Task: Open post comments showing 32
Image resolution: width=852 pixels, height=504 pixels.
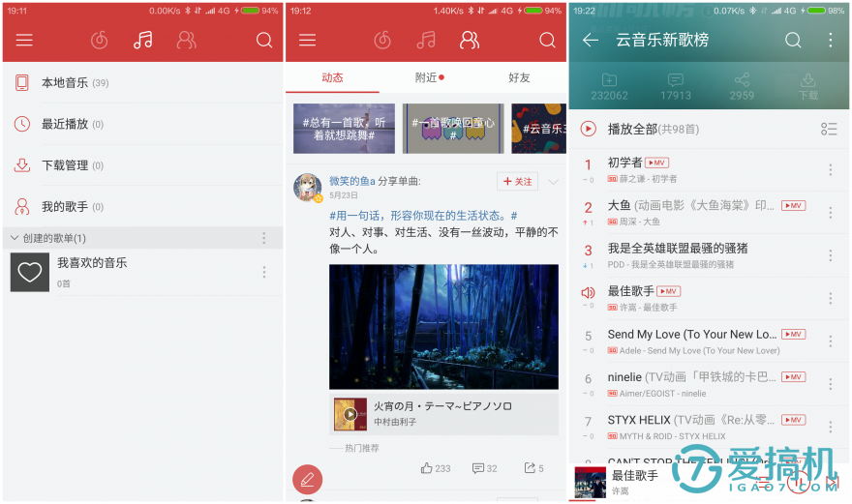Action: click(x=485, y=468)
